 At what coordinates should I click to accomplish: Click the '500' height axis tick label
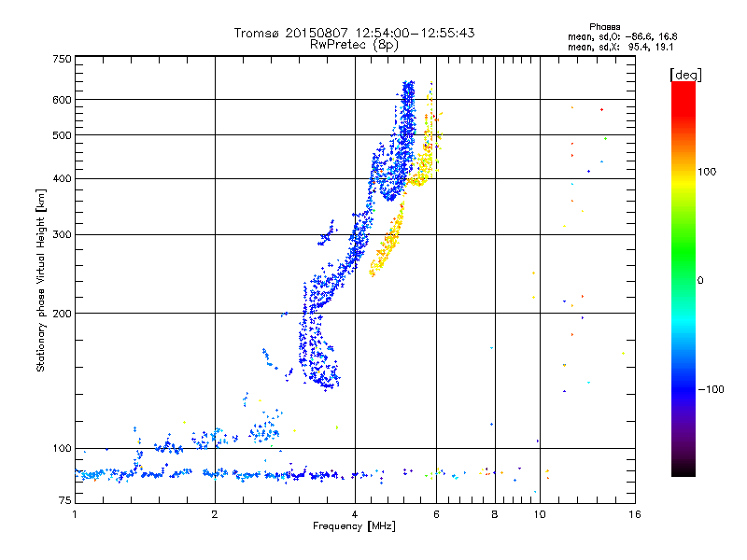(x=62, y=135)
